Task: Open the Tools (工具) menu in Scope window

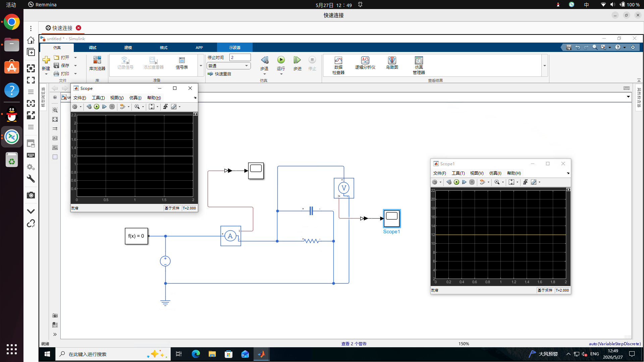Action: pyautogui.click(x=98, y=98)
